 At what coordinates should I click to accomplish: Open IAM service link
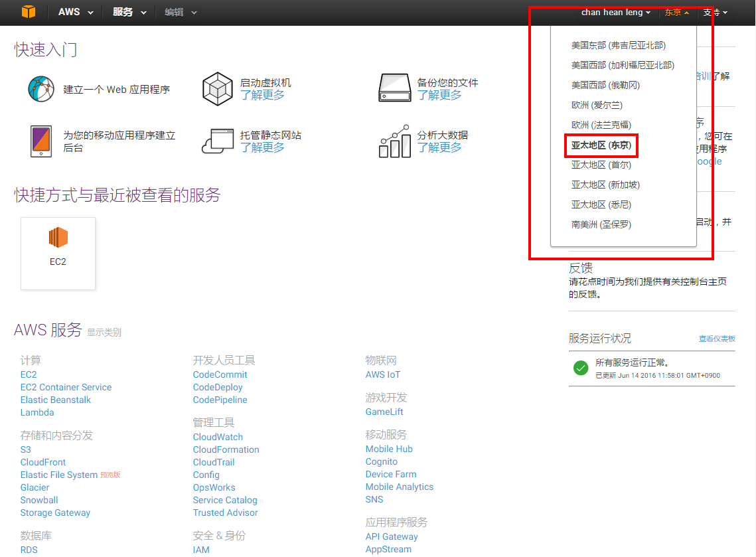pyautogui.click(x=201, y=550)
